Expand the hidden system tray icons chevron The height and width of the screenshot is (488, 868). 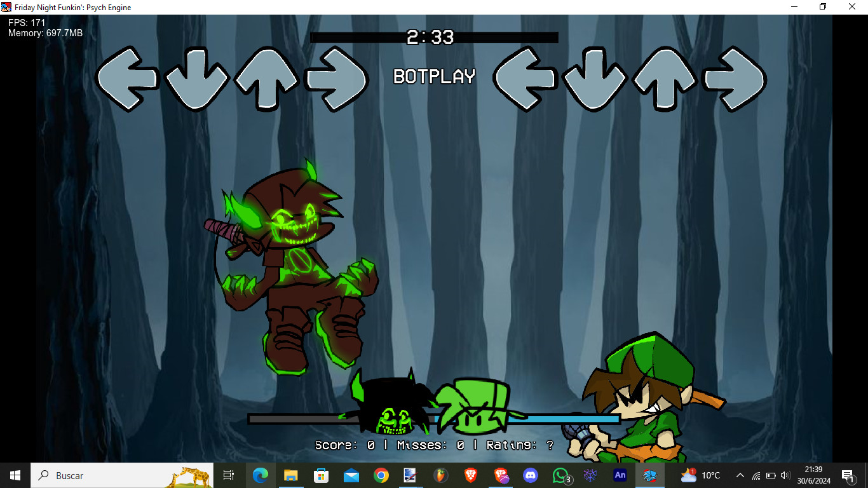point(740,475)
